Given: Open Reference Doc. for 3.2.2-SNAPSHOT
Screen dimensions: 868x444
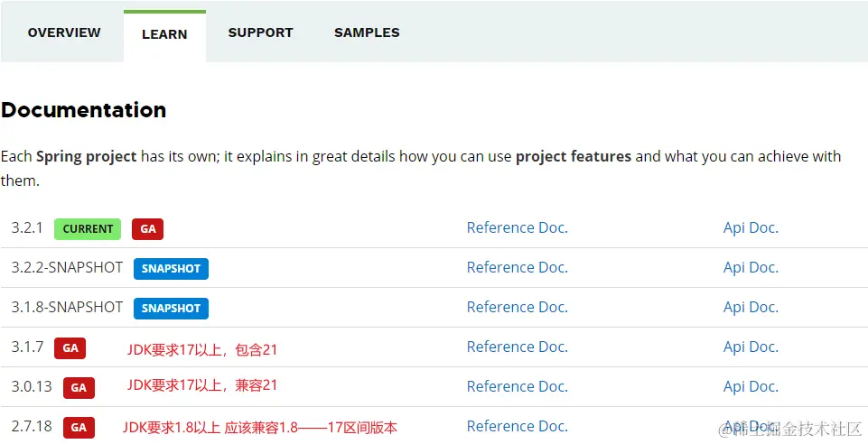Looking at the screenshot, I should [517, 268].
